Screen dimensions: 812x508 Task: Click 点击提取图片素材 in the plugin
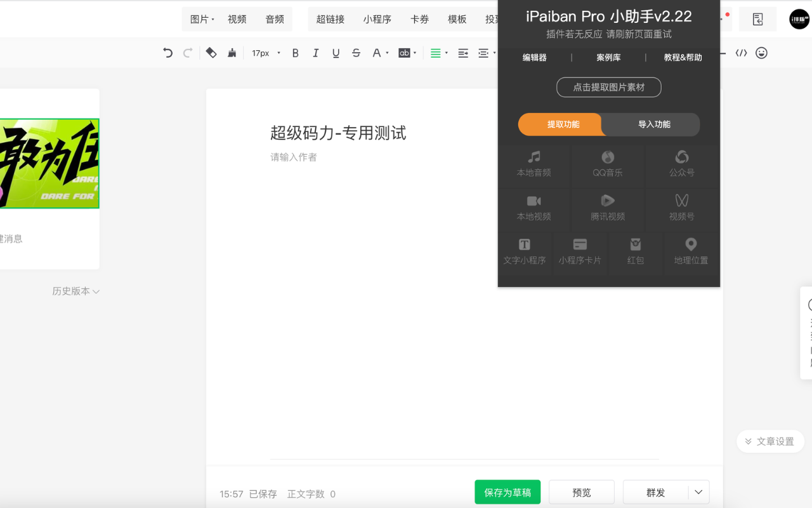coord(608,87)
